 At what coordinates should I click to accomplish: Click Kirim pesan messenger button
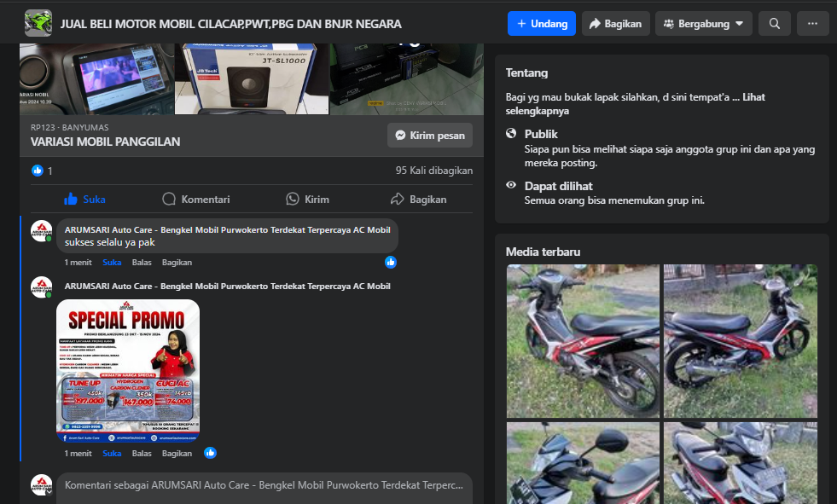[x=430, y=136]
